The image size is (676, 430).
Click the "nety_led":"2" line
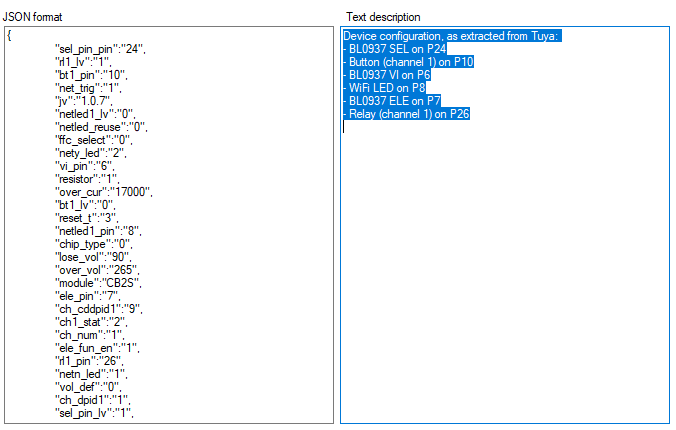(91, 153)
